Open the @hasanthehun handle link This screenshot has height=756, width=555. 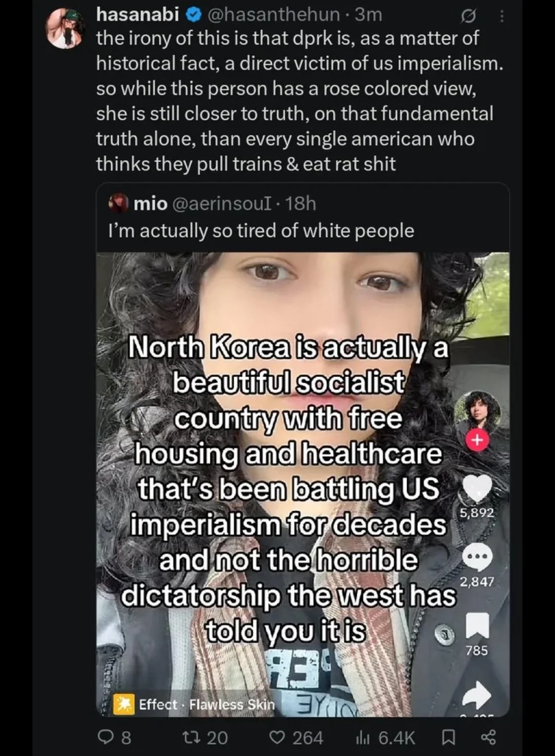click(x=273, y=15)
